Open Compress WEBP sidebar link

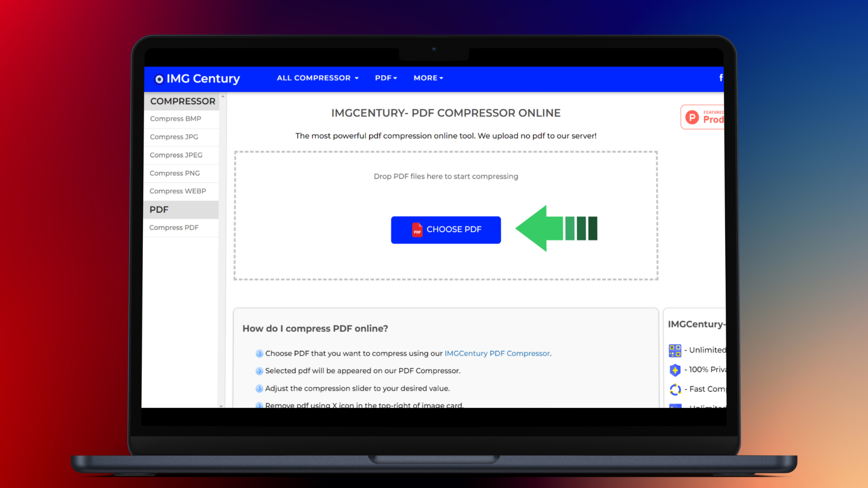click(x=181, y=191)
